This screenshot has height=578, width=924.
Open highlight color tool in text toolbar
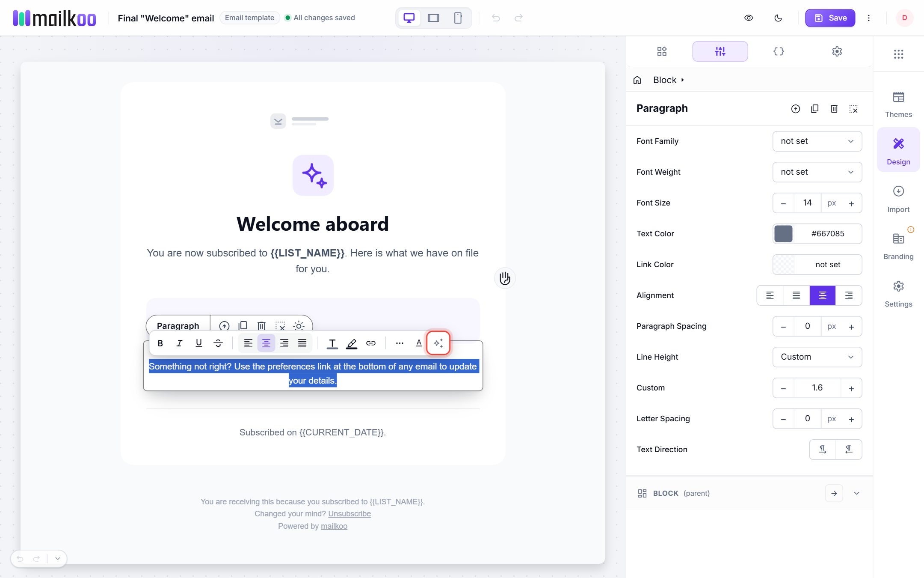click(352, 343)
